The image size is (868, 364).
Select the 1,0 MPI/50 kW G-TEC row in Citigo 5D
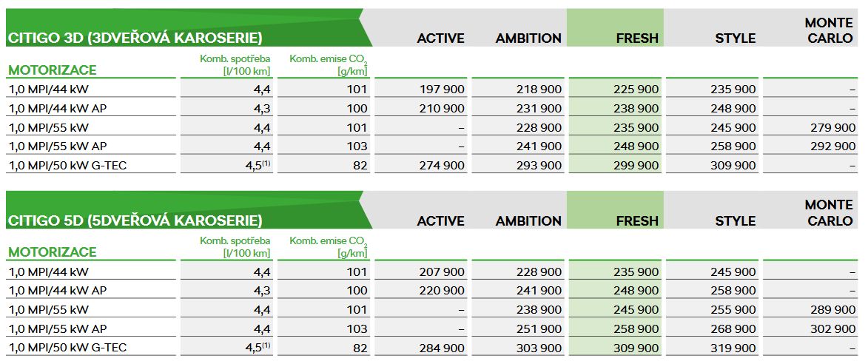click(67, 348)
